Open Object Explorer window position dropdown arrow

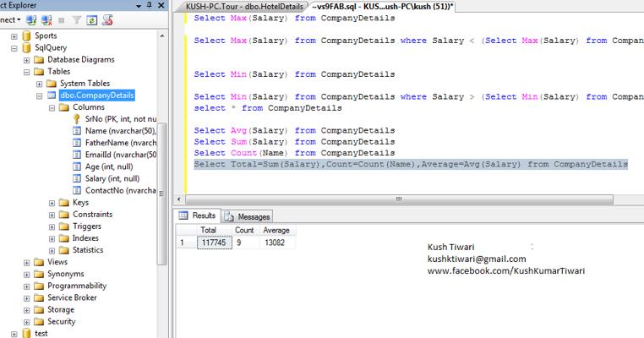[x=139, y=6]
